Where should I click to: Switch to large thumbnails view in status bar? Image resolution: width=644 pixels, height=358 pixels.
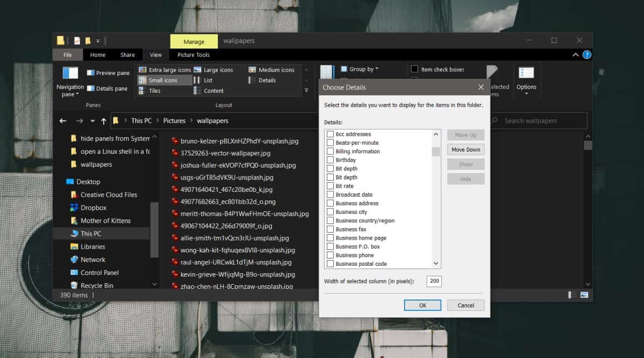point(584,295)
